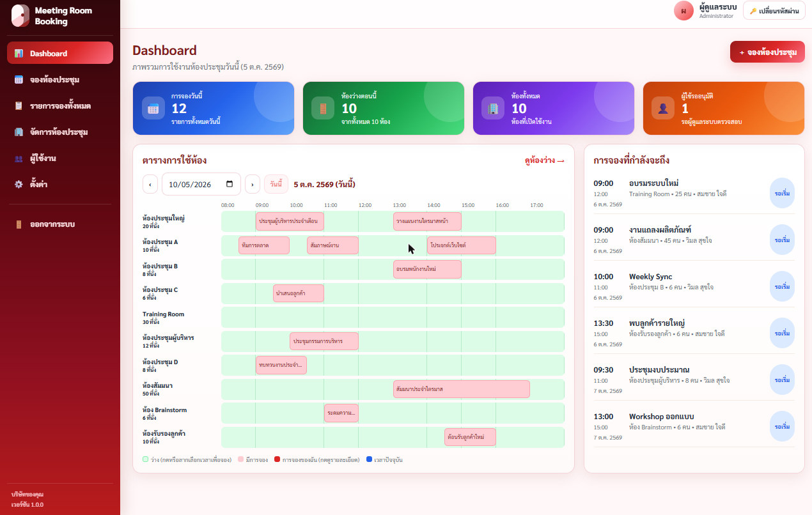This screenshot has width=812, height=515.
Task: Click the calendar icon beside จองห้องประชุม
Action: 19,80
